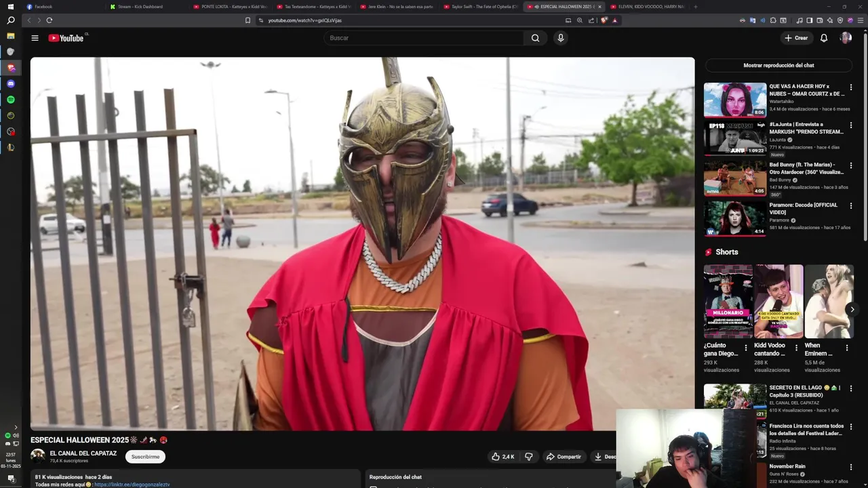Open options for Francisca Lira Radio Infinita video
The height and width of the screenshot is (488, 868).
(850, 428)
